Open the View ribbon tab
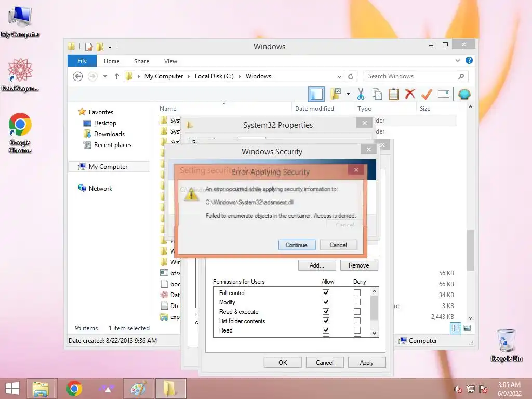The width and height of the screenshot is (532, 399). (170, 61)
